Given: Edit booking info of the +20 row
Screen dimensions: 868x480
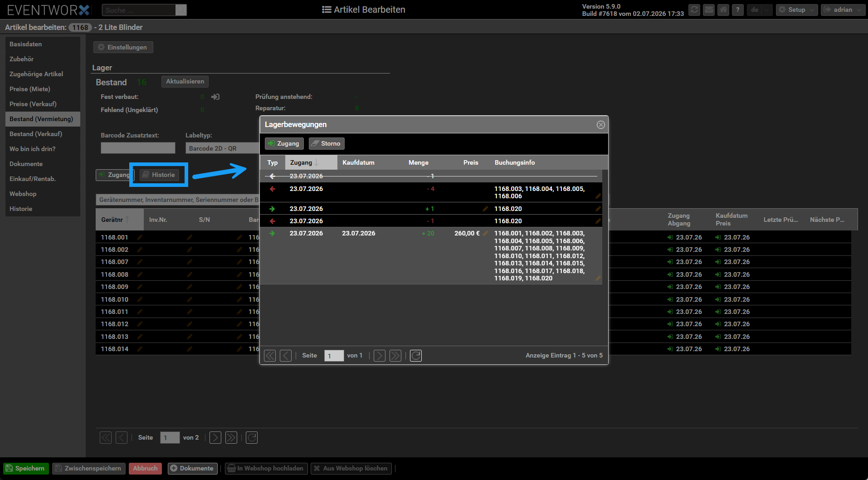Looking at the screenshot, I should click(598, 278).
